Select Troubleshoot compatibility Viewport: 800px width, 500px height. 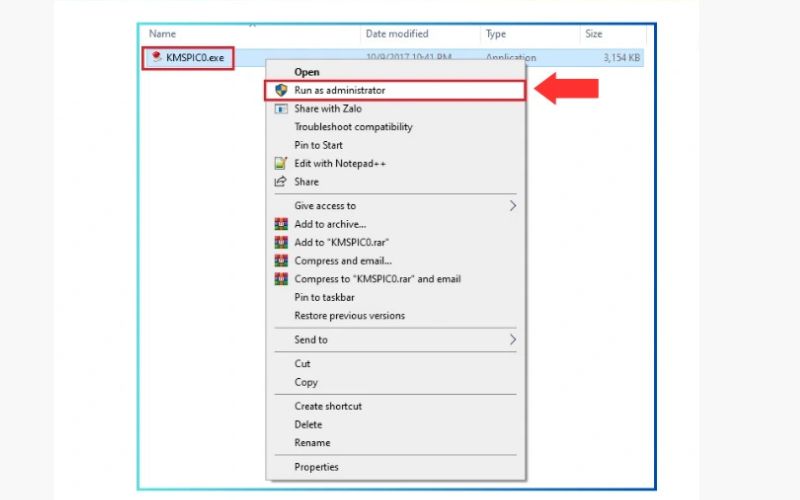353,127
